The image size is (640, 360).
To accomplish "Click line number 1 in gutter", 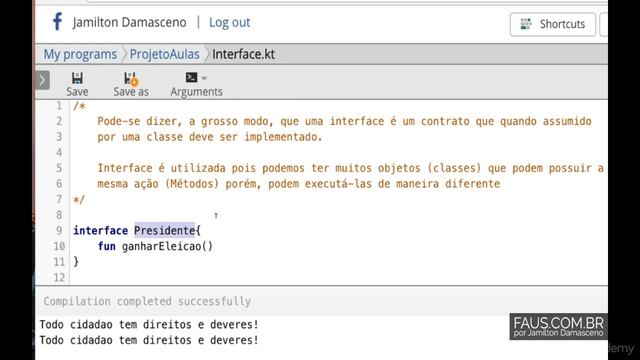I will [59, 106].
